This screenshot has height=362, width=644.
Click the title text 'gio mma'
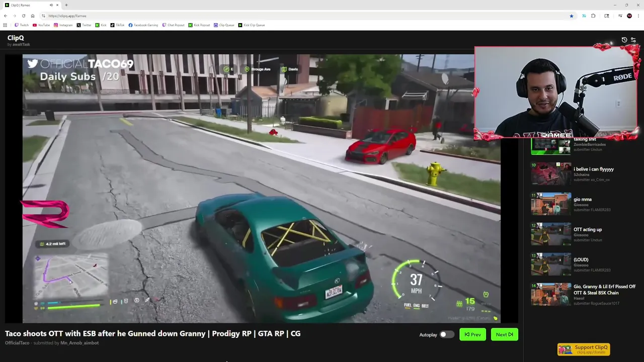(583, 200)
